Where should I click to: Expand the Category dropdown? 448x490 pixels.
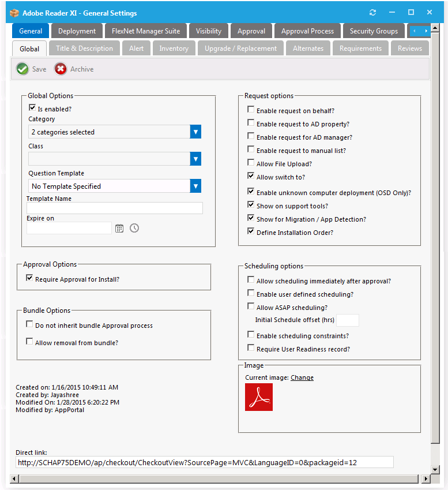(195, 132)
